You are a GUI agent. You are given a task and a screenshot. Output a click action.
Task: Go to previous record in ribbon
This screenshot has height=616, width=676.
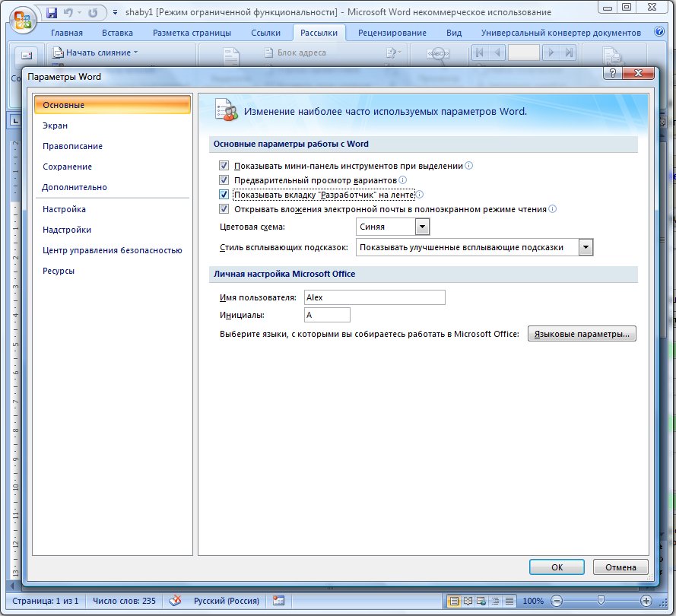(497, 52)
